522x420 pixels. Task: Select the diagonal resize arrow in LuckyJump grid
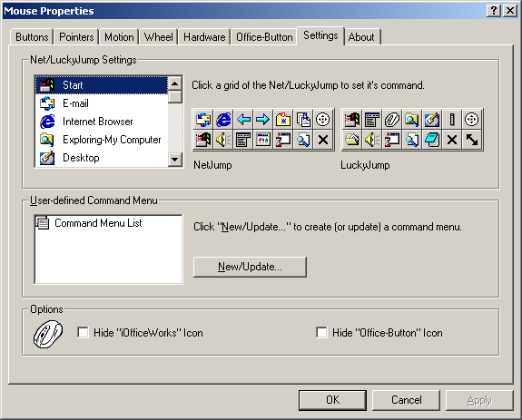tap(472, 140)
